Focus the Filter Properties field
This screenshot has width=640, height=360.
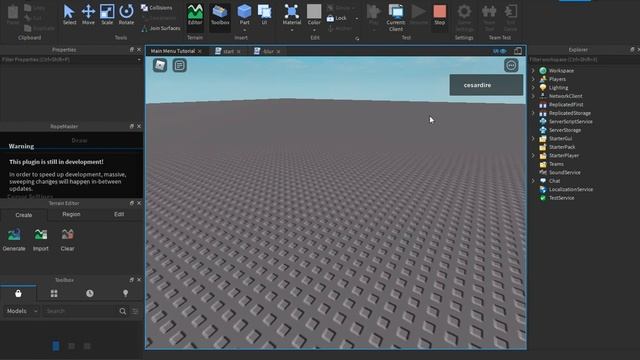[71, 60]
